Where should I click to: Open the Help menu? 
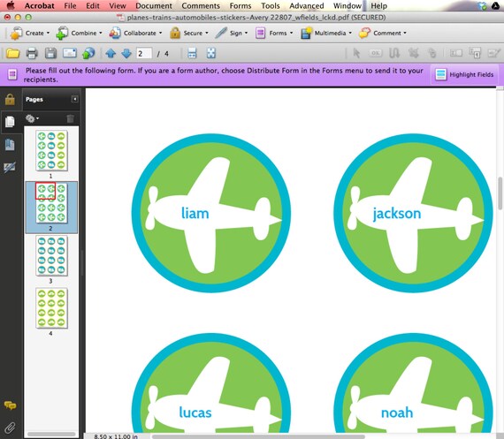[379, 6]
